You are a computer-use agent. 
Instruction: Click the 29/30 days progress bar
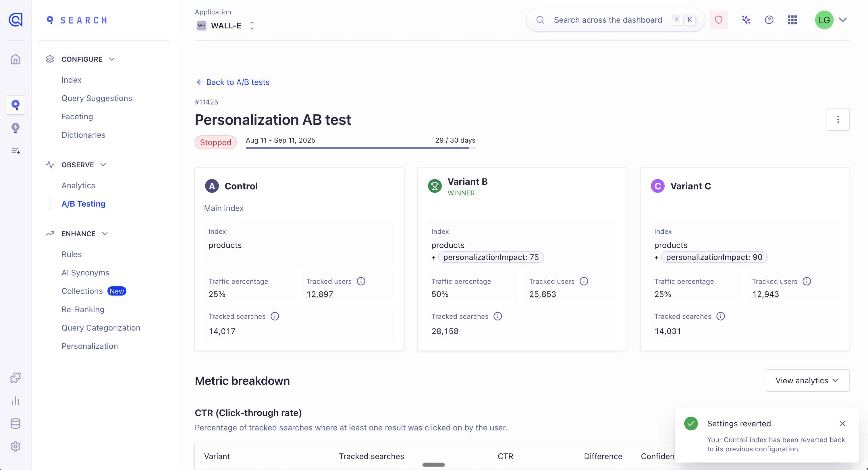coord(360,148)
